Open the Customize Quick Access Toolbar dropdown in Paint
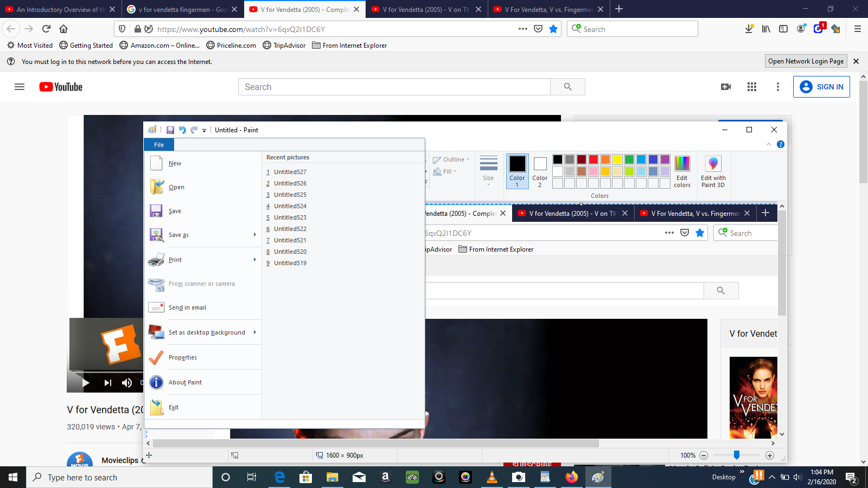868x488 pixels. pos(204,130)
